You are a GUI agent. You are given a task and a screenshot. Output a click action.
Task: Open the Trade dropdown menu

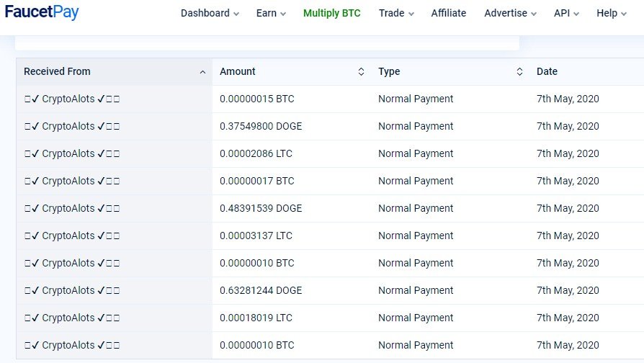(x=396, y=13)
